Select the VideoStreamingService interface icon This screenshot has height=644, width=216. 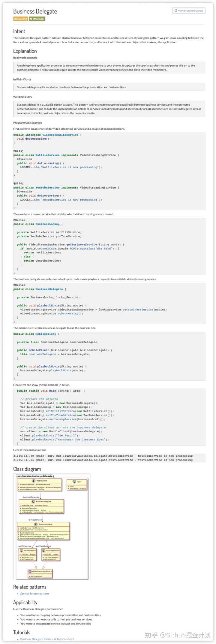30,571
